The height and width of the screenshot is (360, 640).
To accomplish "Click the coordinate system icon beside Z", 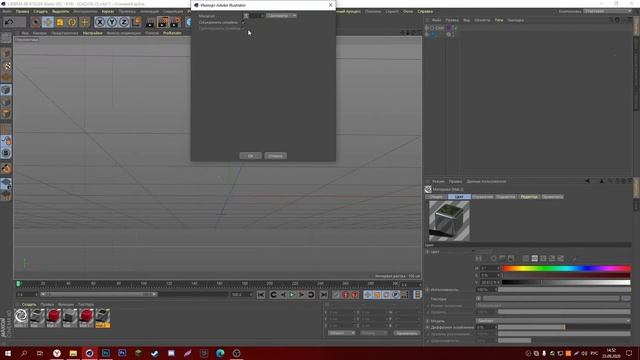I will click(136, 22).
